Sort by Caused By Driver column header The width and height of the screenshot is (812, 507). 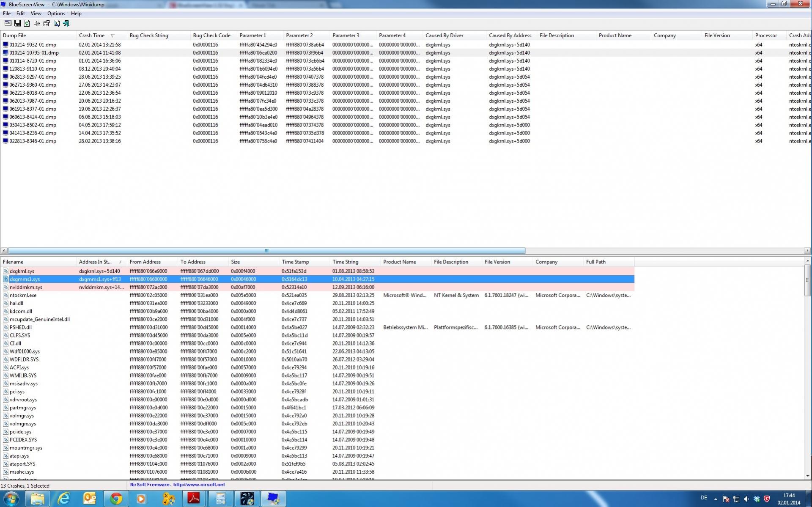(444, 36)
